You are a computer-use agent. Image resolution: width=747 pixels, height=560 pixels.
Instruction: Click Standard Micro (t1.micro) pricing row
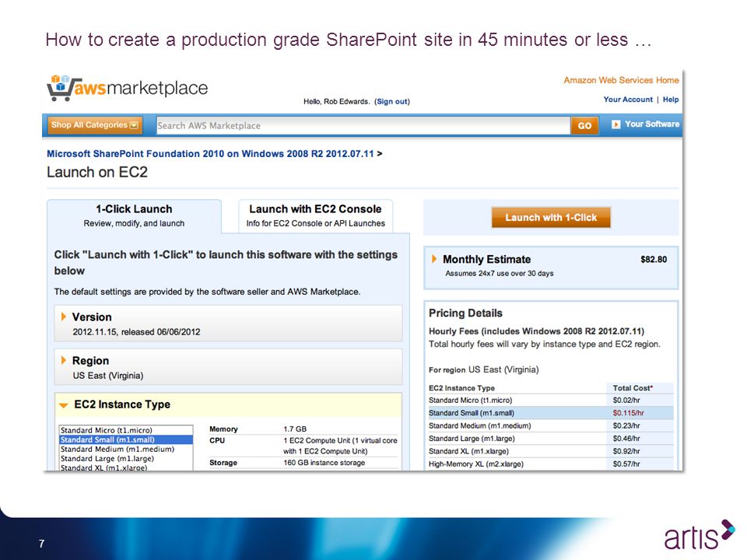pyautogui.click(x=551, y=401)
